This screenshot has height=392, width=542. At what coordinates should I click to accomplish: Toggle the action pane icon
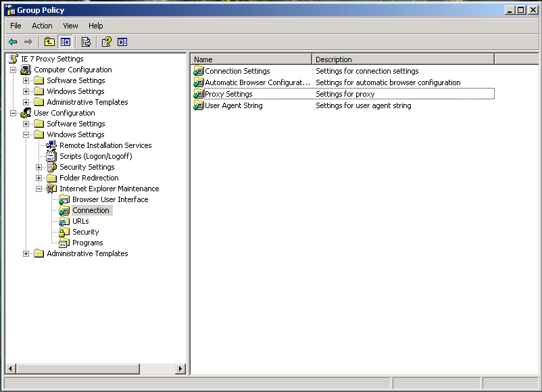(x=122, y=42)
